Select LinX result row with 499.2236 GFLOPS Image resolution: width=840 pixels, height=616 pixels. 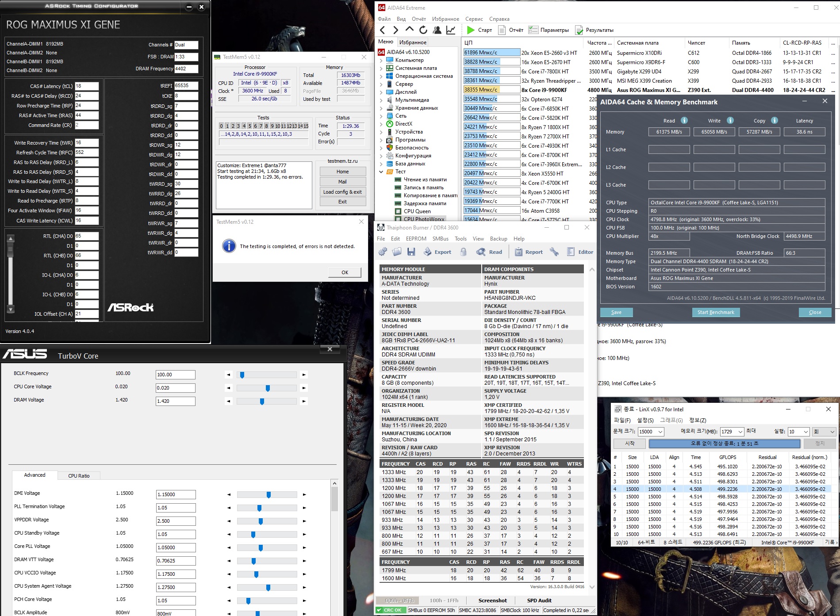[x=722, y=489]
